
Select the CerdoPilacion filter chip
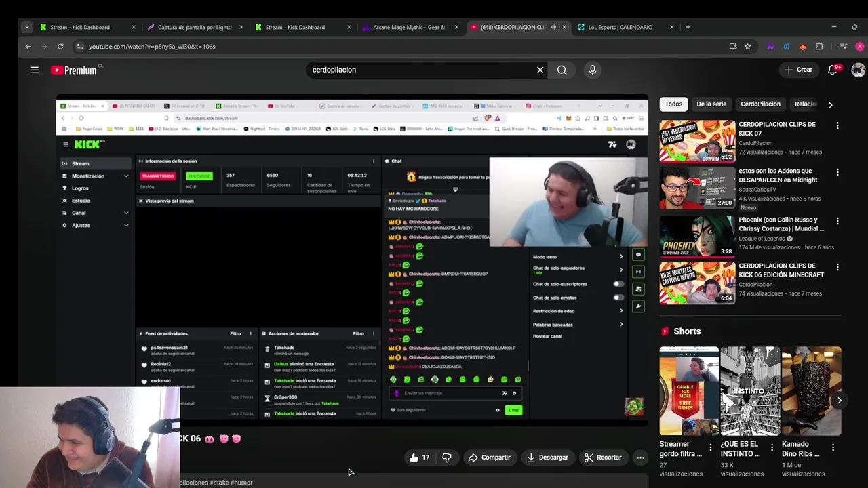pos(760,104)
